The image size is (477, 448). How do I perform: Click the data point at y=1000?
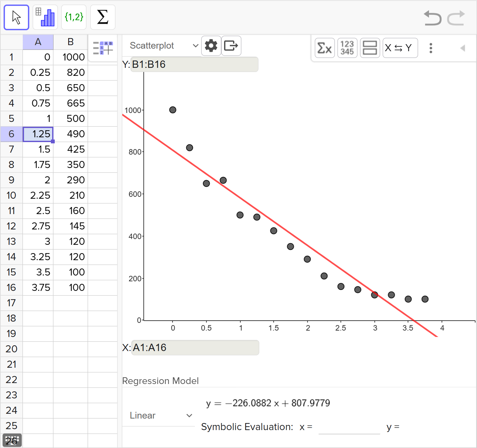click(173, 110)
